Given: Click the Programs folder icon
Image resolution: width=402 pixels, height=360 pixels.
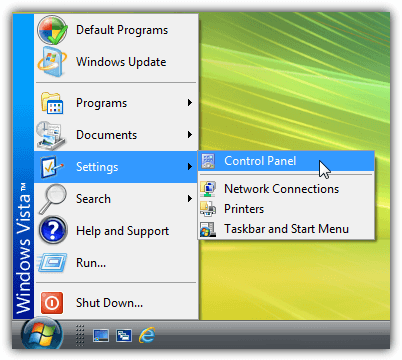Looking at the screenshot, I should point(52,103).
